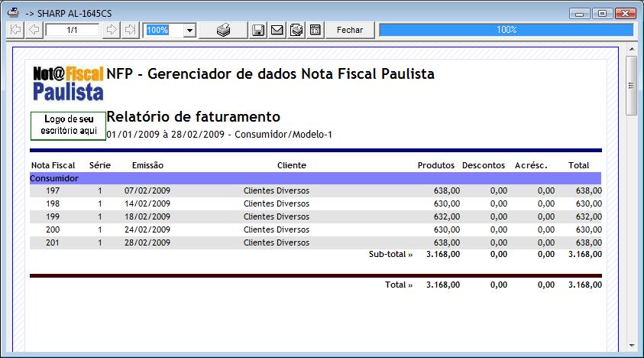Click the "Relatório de faturamento" heading
Image resolution: width=644 pixels, height=358 pixels.
pos(193,117)
